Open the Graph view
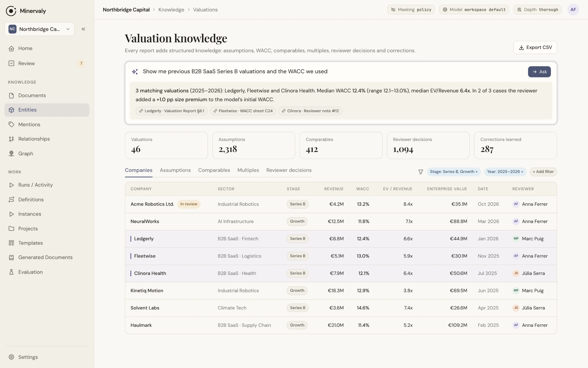Image resolution: width=588 pixels, height=368 pixels. pos(47,154)
